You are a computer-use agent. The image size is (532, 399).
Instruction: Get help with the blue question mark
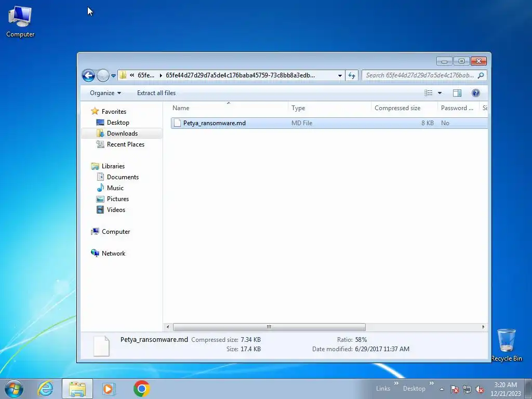(x=476, y=93)
